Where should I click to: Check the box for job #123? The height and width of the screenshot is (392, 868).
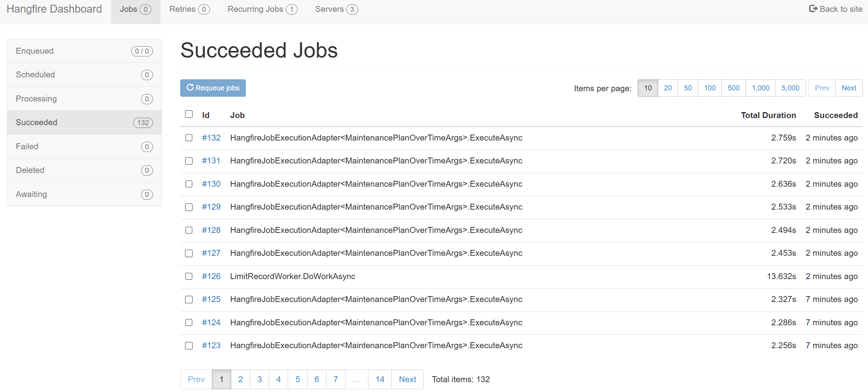point(189,346)
